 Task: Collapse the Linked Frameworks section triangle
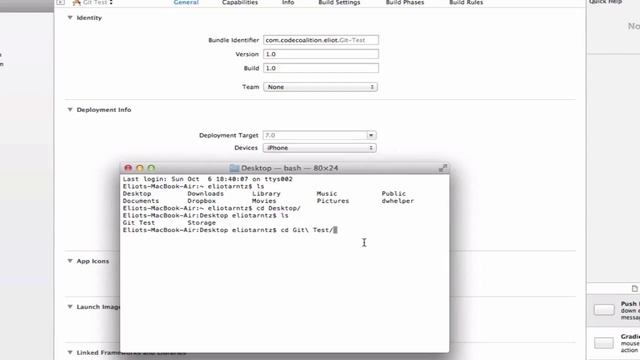pos(70,352)
